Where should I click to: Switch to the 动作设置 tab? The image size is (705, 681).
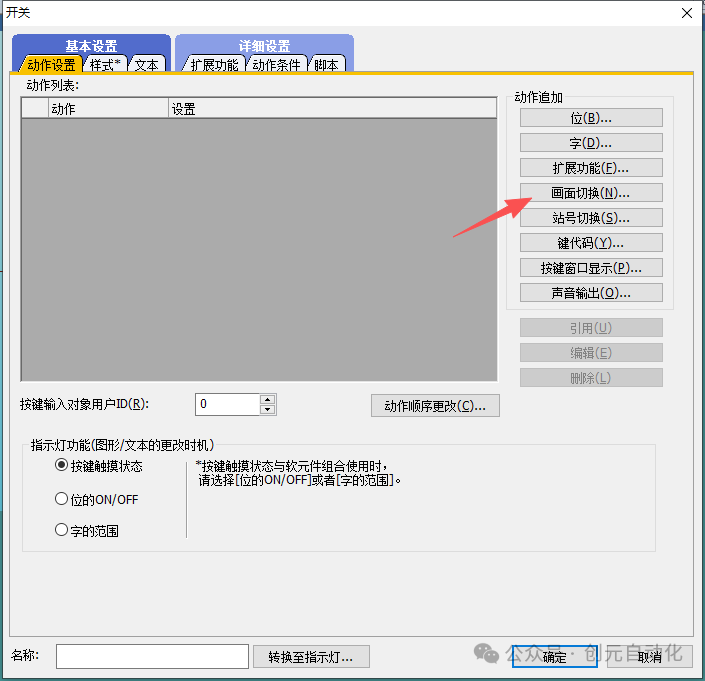pyautogui.click(x=51, y=65)
